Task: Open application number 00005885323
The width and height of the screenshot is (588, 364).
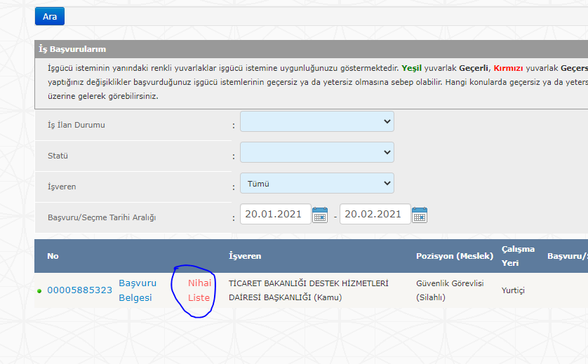Action: (79, 290)
